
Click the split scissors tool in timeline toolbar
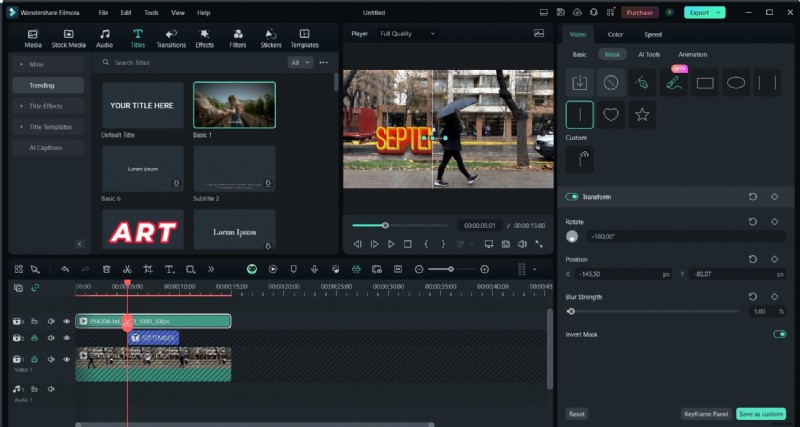click(127, 269)
